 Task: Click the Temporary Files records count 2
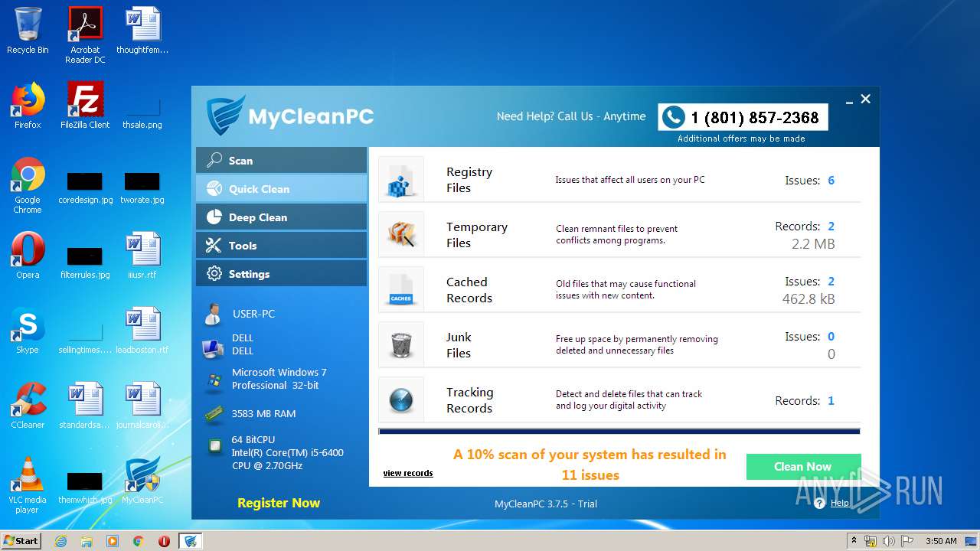click(831, 227)
